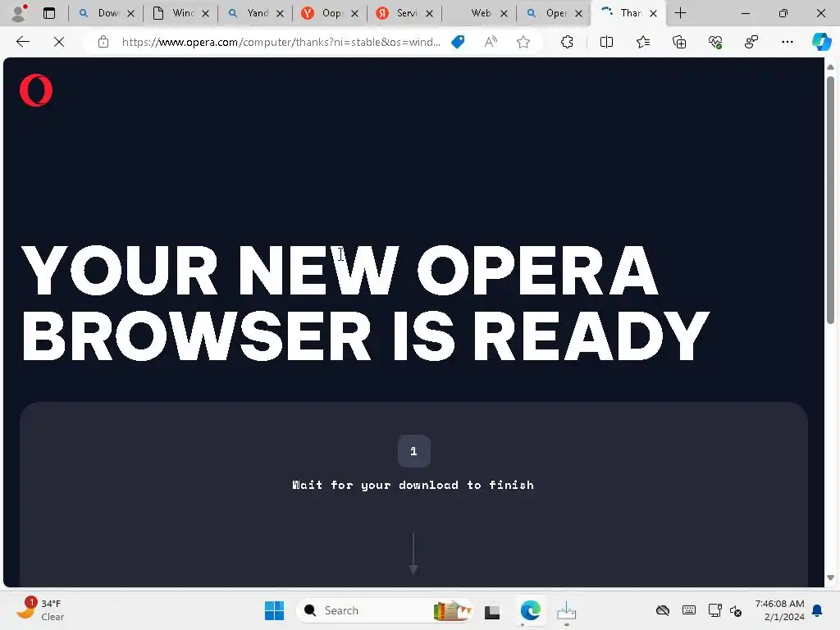Activate Read aloud icon
Image resolution: width=840 pixels, height=630 pixels.
coord(491,42)
